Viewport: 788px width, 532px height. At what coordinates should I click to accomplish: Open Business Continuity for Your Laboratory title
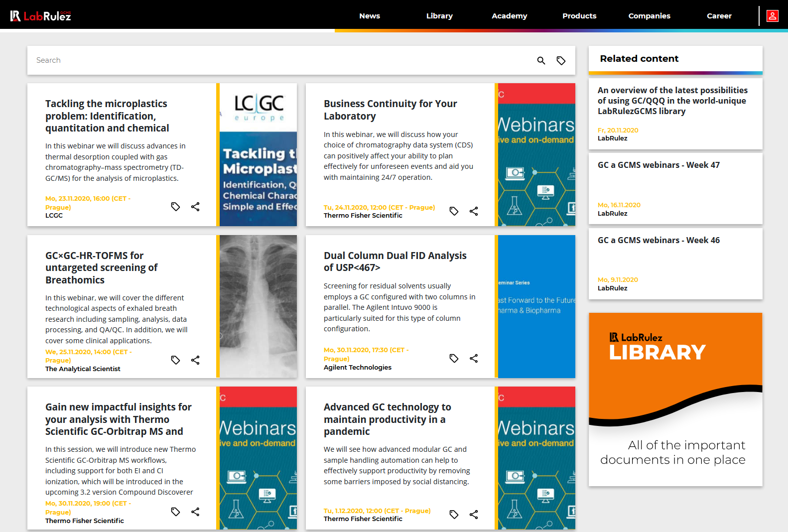point(390,110)
